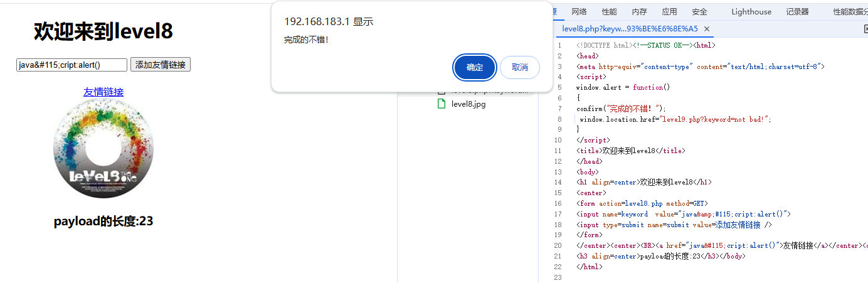Open the 应用 DevTools tab
The width and height of the screenshot is (868, 283).
[x=669, y=12]
